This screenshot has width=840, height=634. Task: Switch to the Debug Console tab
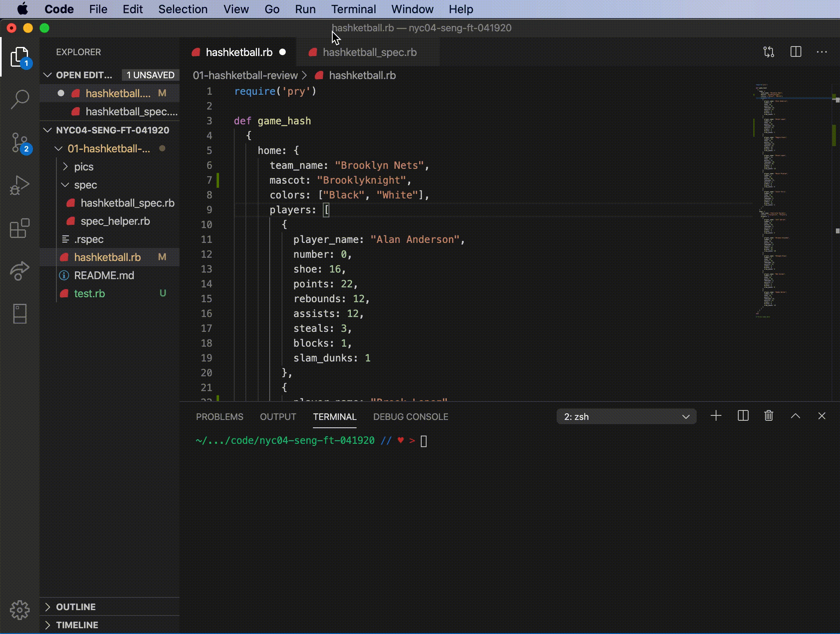click(x=411, y=417)
